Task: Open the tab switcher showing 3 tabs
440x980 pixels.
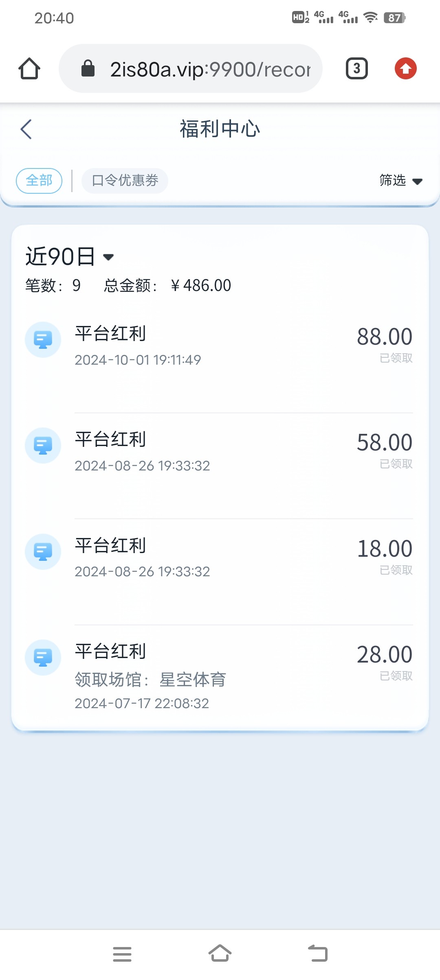Action: [356, 68]
